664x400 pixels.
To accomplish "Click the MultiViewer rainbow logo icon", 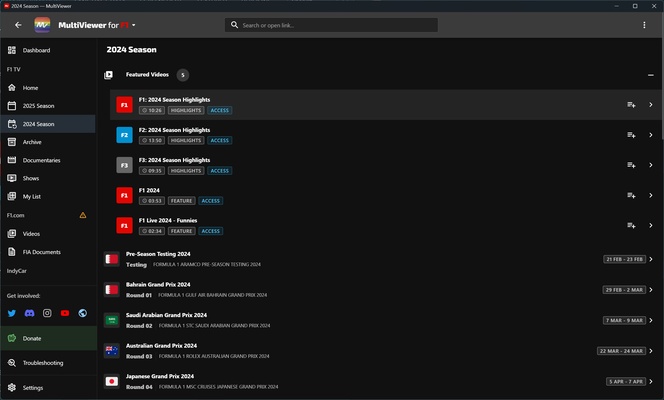I will click(x=42, y=25).
